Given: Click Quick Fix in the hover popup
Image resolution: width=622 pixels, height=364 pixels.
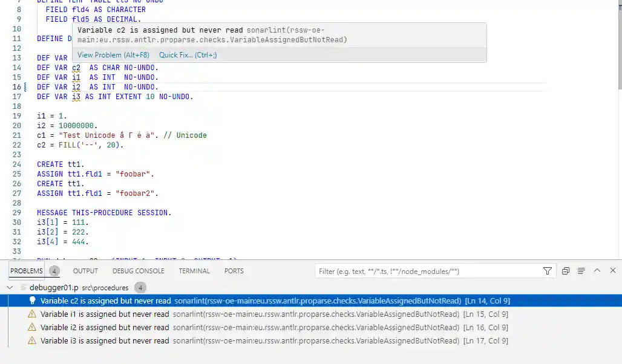Looking at the screenshot, I should [x=188, y=55].
